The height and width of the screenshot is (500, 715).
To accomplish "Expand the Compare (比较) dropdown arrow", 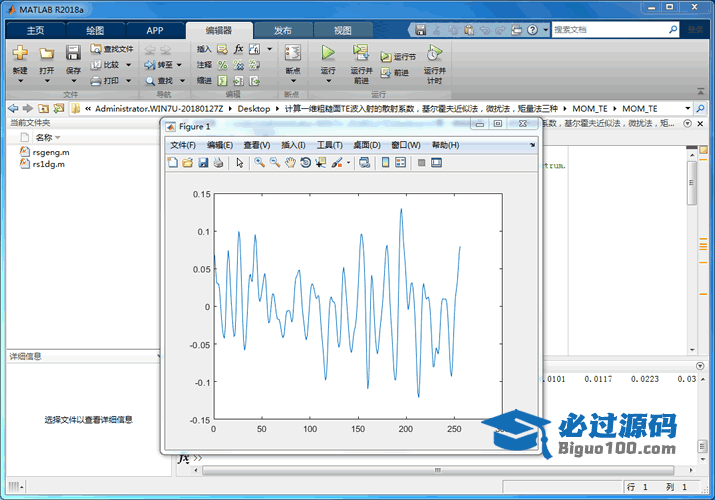I will [129, 65].
